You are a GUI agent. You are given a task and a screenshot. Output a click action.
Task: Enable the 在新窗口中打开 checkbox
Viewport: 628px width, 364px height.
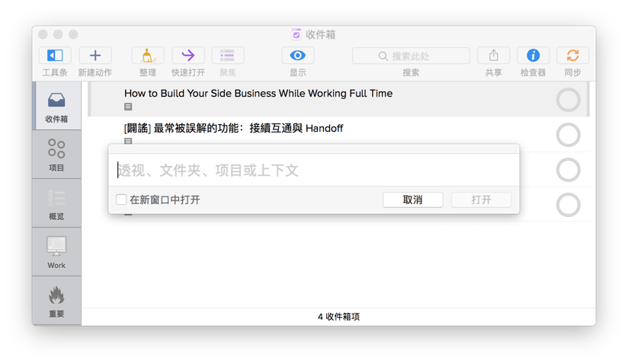coord(121,200)
